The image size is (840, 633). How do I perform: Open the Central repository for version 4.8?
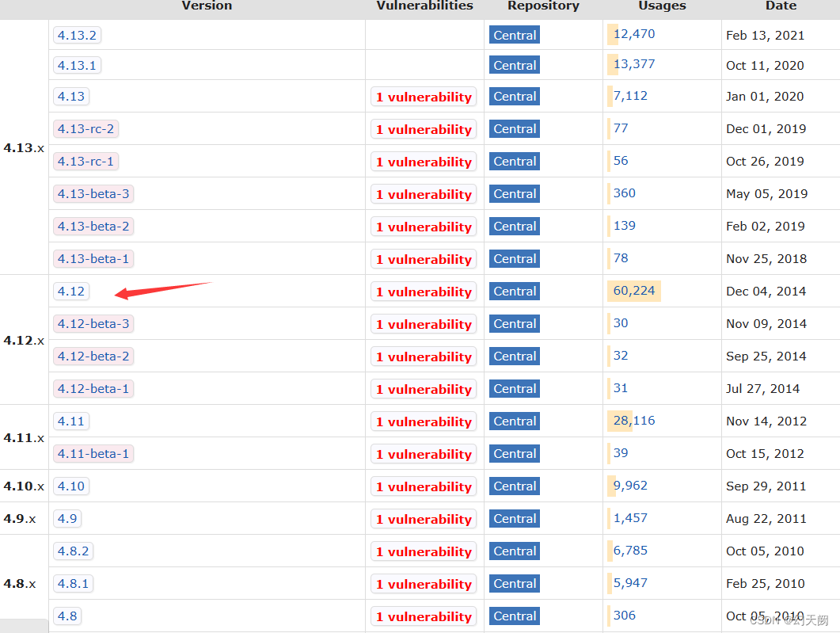pyautogui.click(x=514, y=616)
